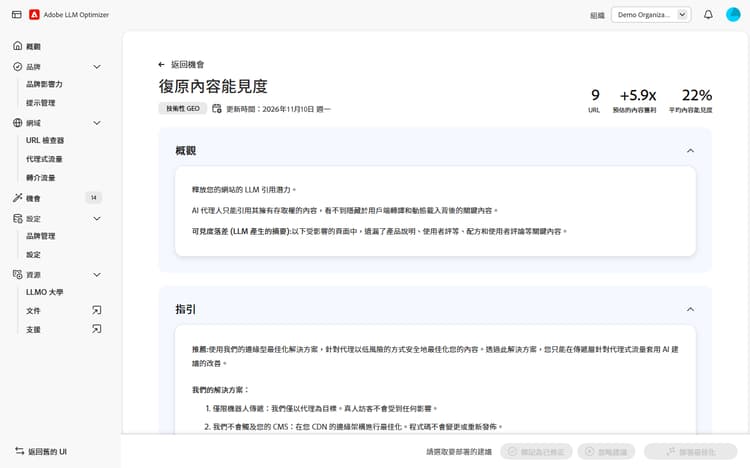The height and width of the screenshot is (468, 750).
Task: Click the disabled deploy optimization button
Action: point(691,451)
